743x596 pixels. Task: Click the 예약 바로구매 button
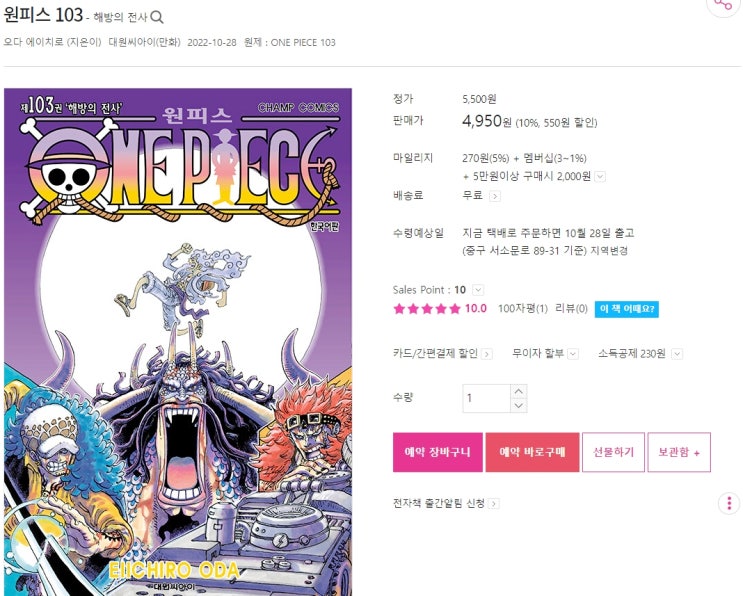pos(532,452)
